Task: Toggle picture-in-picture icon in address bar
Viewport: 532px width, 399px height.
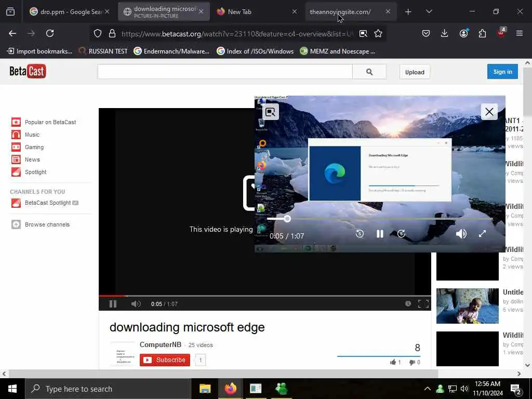Action: point(363,33)
